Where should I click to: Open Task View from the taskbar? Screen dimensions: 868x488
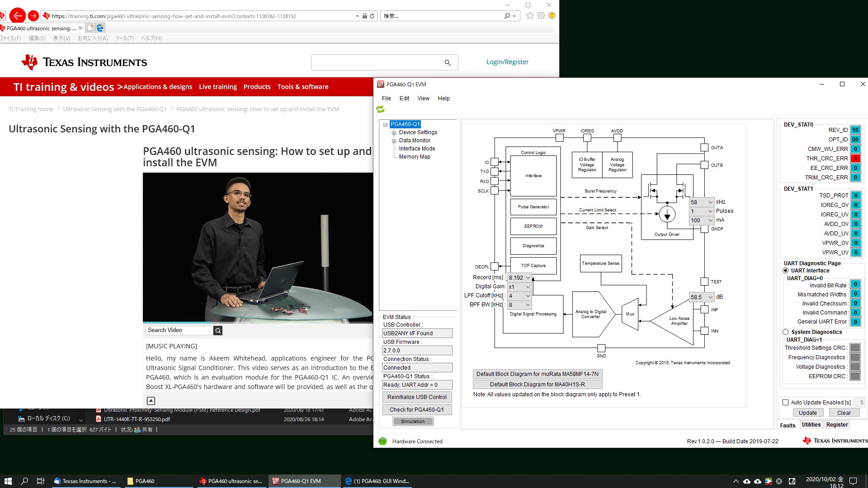[x=40, y=481]
